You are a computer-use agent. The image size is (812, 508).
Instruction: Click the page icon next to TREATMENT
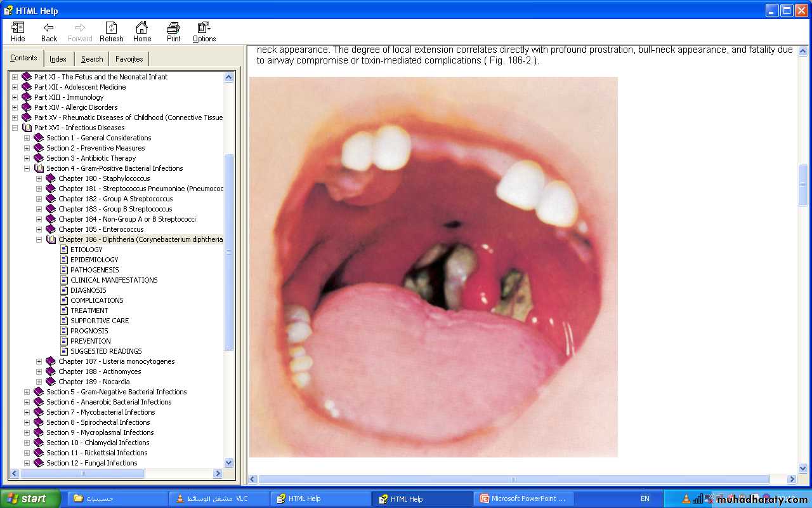64,311
